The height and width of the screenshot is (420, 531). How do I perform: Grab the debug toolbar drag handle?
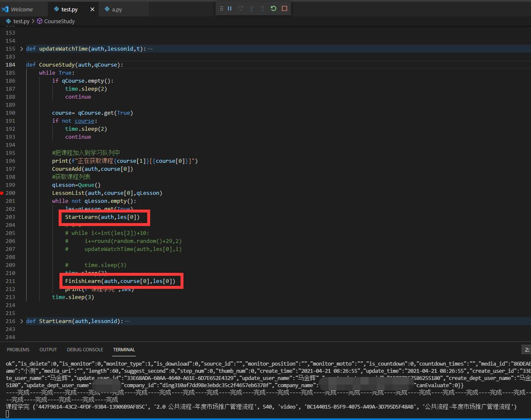click(221, 8)
